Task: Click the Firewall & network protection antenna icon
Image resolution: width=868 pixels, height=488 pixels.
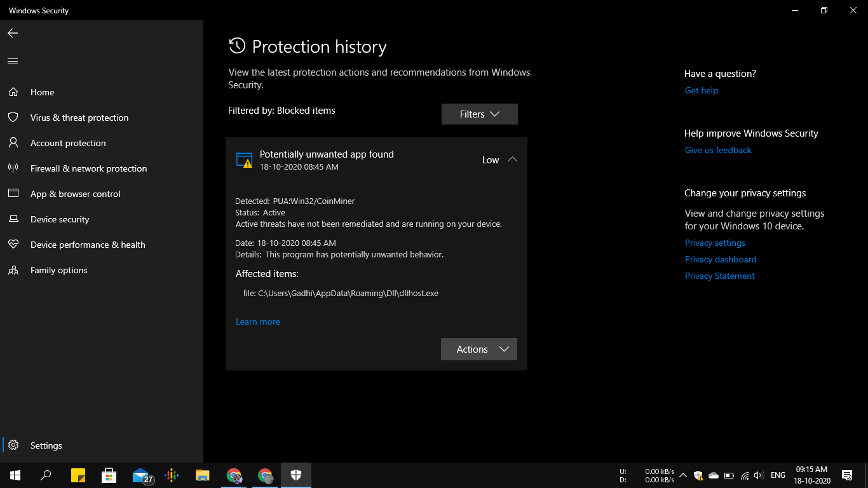Action: [13, 168]
